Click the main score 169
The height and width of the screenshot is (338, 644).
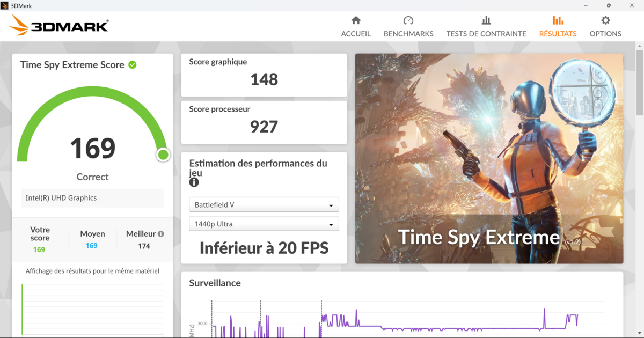[x=93, y=148]
